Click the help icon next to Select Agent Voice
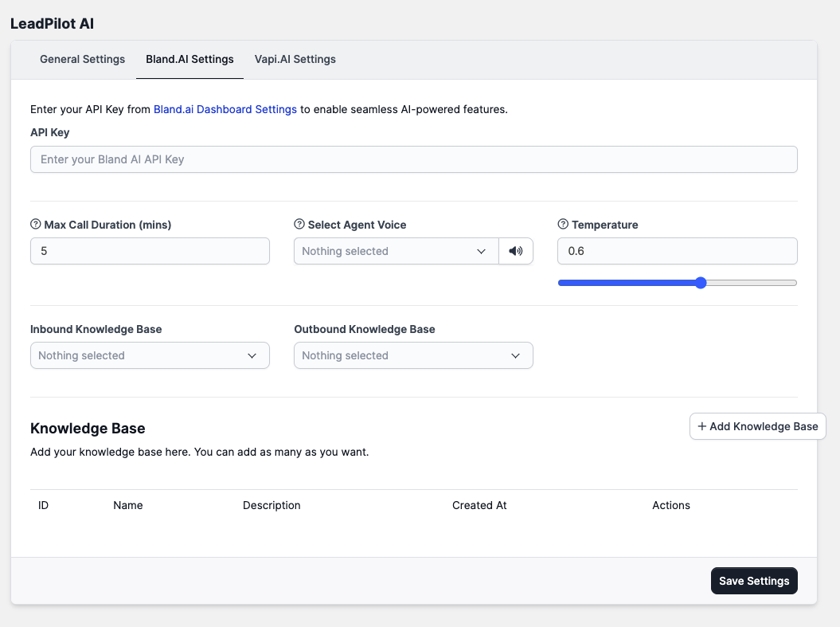The image size is (840, 627). click(299, 225)
